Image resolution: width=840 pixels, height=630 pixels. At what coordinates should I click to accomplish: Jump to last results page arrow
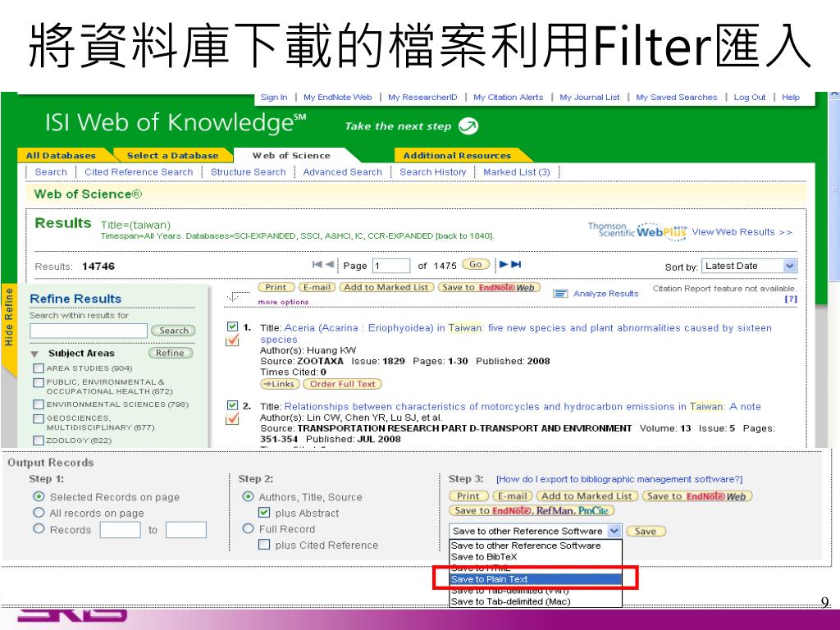pos(516,264)
